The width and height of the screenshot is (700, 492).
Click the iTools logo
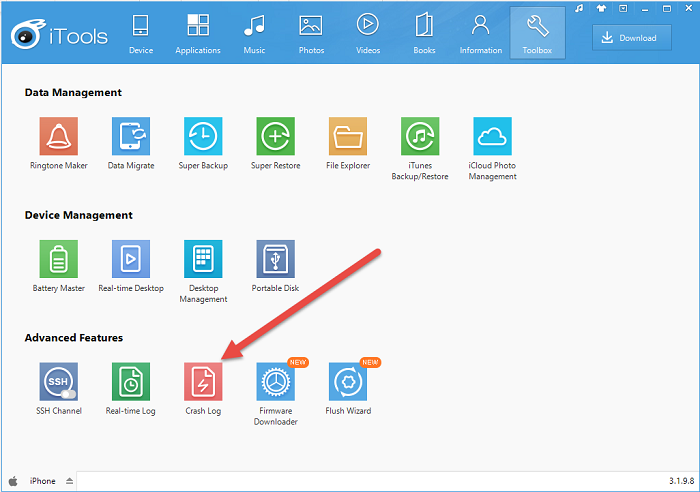tap(59, 35)
